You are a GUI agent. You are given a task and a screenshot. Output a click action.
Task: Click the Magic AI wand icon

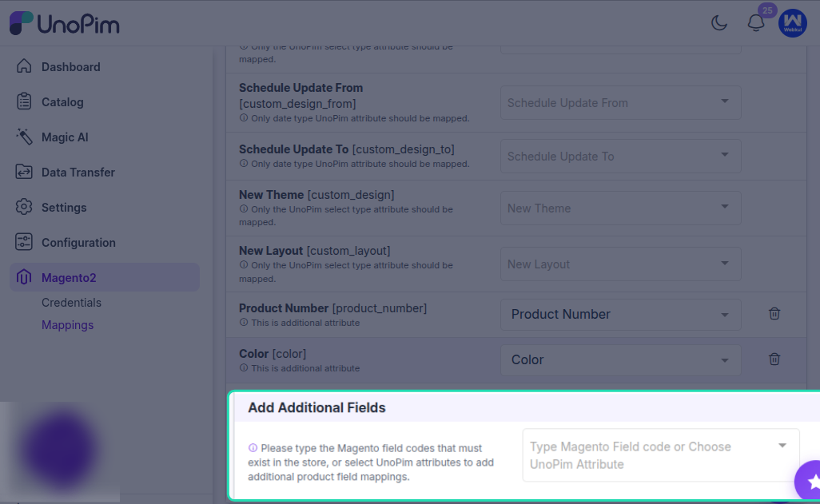point(24,137)
